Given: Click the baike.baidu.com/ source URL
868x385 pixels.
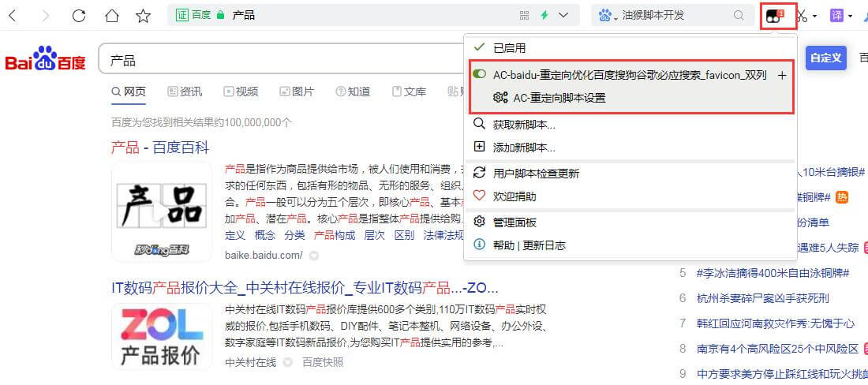Looking at the screenshot, I should pyautogui.click(x=264, y=255).
